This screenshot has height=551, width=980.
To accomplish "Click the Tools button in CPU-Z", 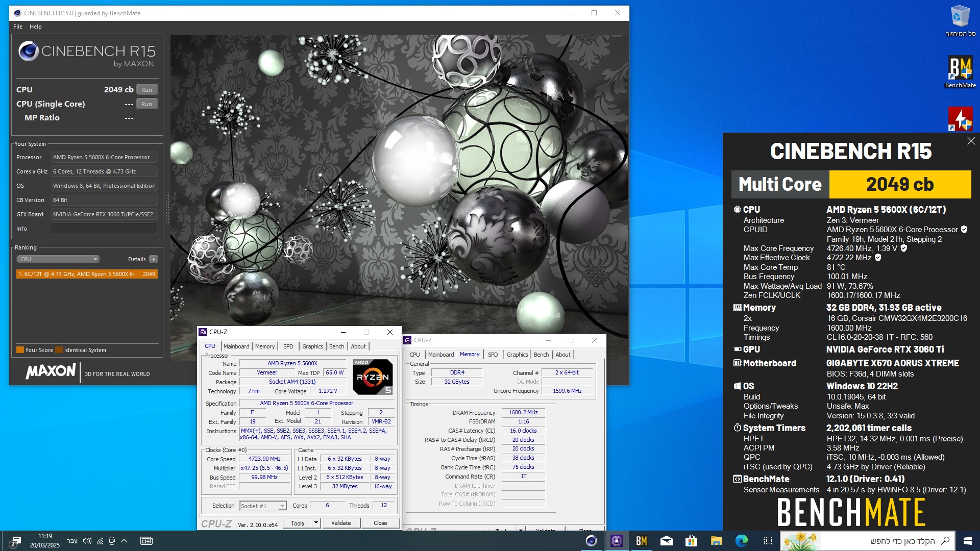I will pyautogui.click(x=298, y=523).
